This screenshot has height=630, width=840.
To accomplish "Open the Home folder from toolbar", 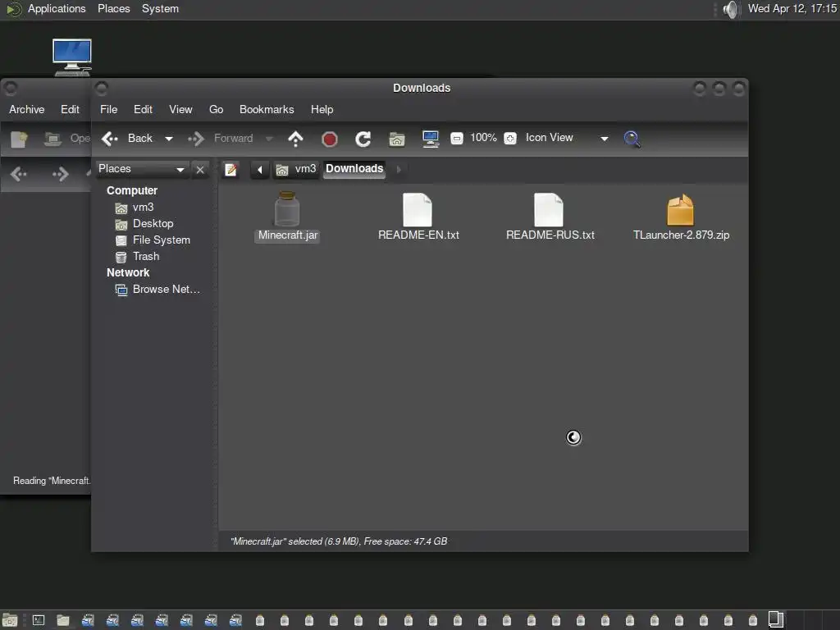I will pyautogui.click(x=396, y=139).
